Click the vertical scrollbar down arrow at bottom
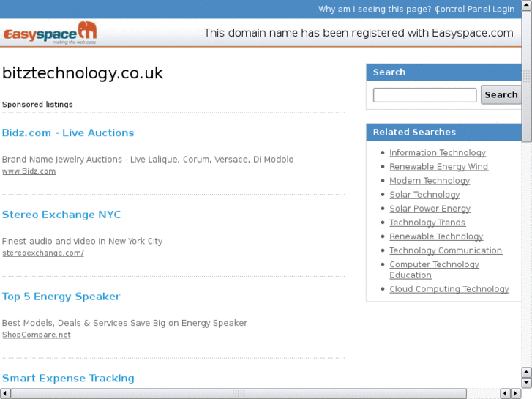 527,383
